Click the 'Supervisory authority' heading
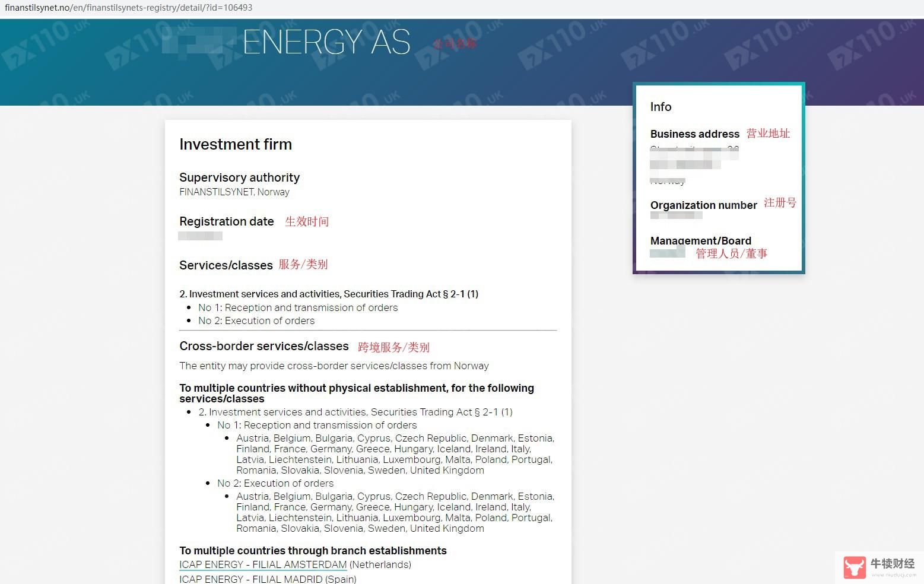924x584 pixels. pos(239,177)
